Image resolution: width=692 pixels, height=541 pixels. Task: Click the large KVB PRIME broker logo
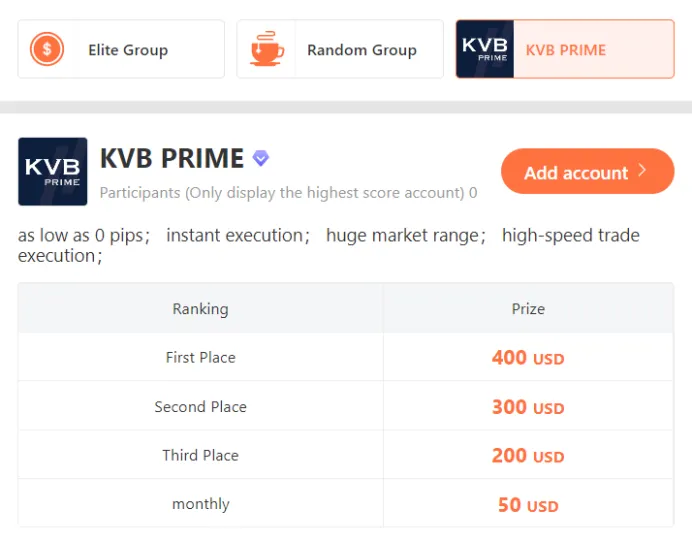click(x=53, y=171)
